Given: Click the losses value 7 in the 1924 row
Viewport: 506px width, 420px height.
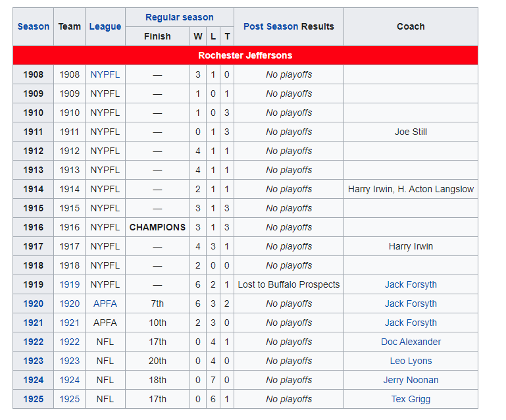Looking at the screenshot, I should pos(213,380).
